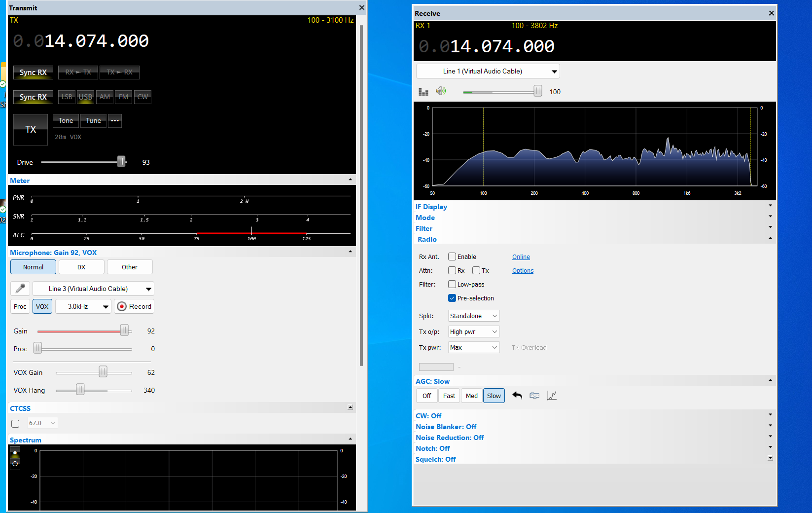This screenshot has width=812, height=513.
Task: Uncheck the Pre-selection filter checkbox
Action: [452, 298]
